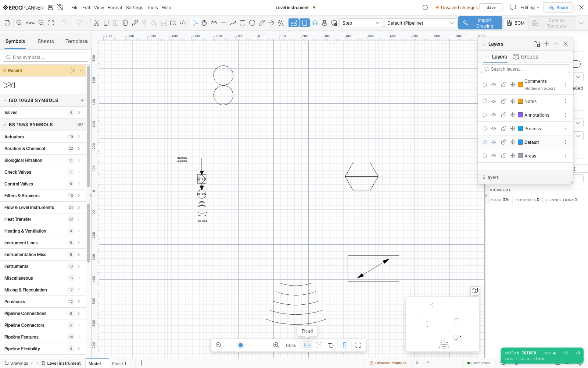Click the robot assistant icon in the toolbar
Image resolution: width=588 pixels, height=368 pixels.
[325, 23]
